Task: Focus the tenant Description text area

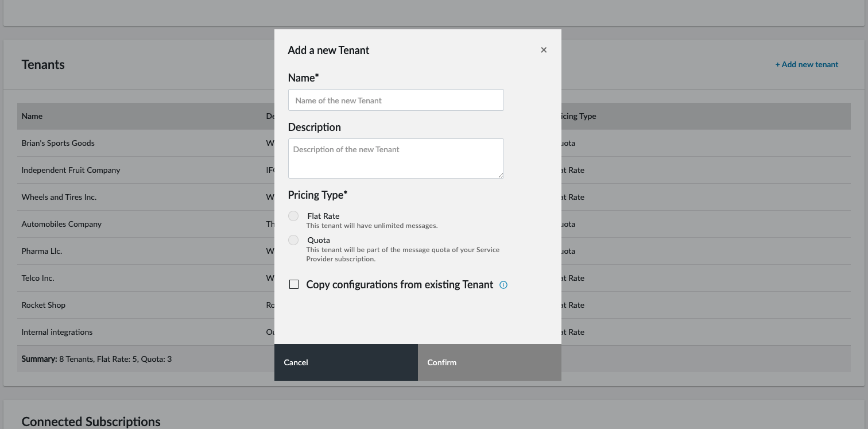Action: tap(396, 159)
